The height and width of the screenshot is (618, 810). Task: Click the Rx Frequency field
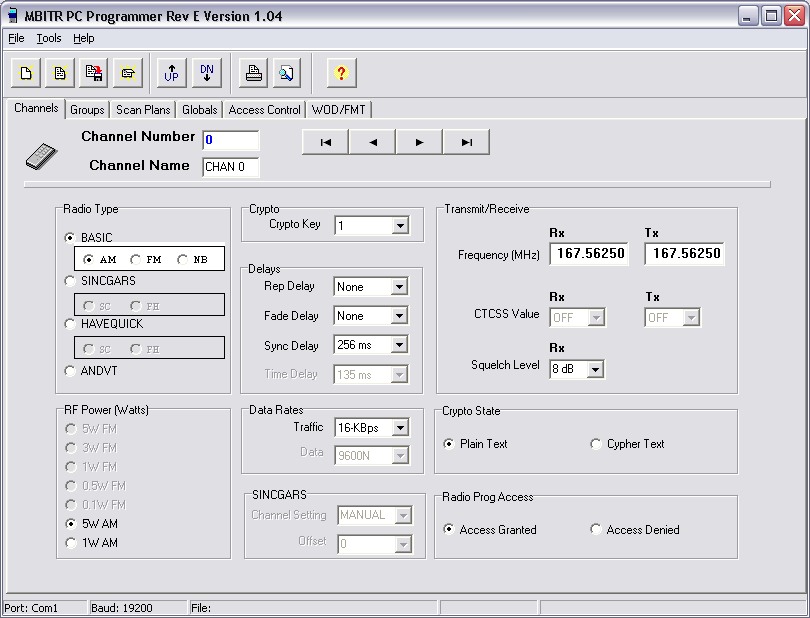[590, 254]
